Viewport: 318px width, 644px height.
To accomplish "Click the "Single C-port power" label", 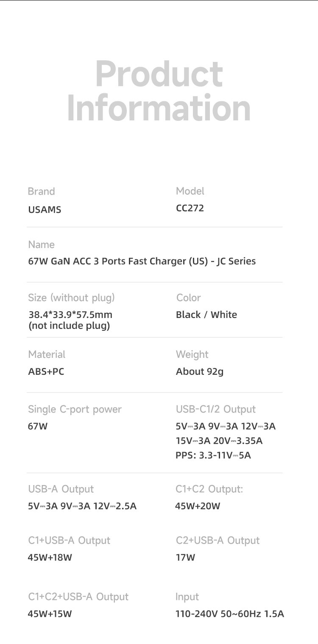I will 75,409.
